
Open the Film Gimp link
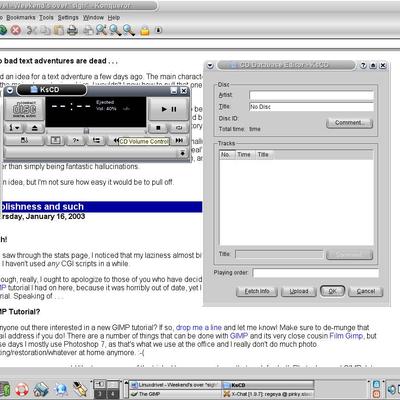pyautogui.click(x=346, y=336)
